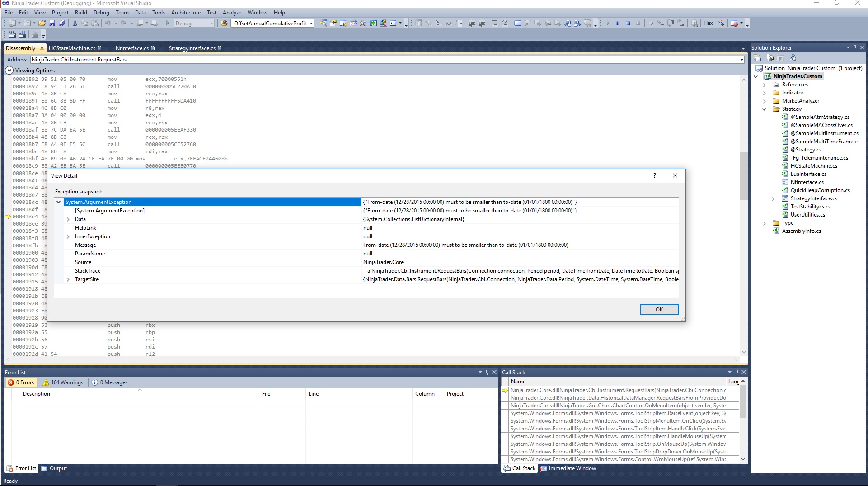Viewport: 868px width, 486px height.
Task: Click the question mark help button in View Detail
Action: point(655,175)
